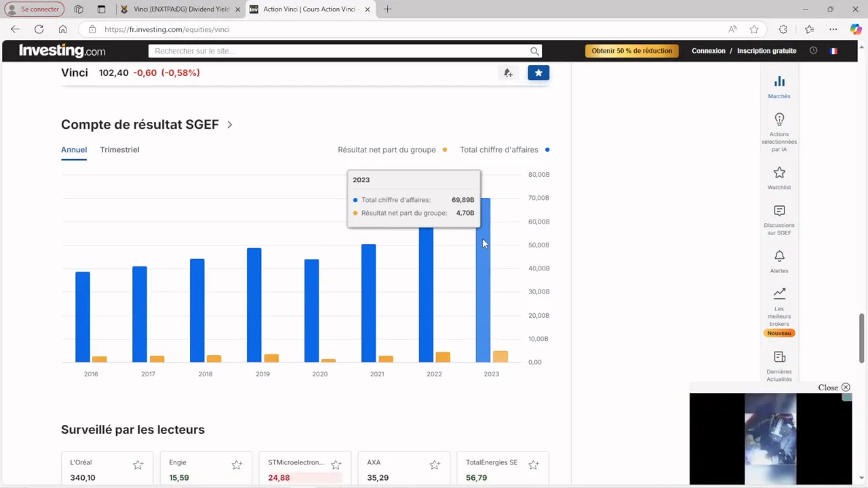Select the Trimestriel tab

pyautogui.click(x=119, y=150)
